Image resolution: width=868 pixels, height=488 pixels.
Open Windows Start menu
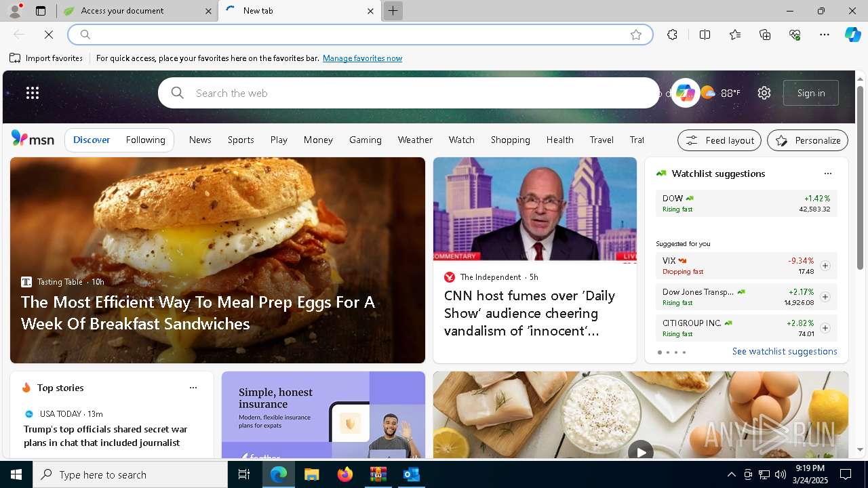[16, 474]
